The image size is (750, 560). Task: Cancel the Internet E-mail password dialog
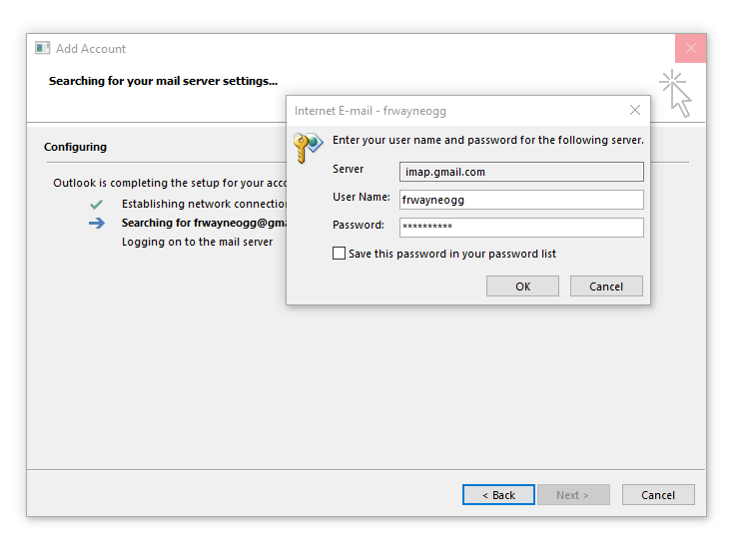click(x=606, y=285)
